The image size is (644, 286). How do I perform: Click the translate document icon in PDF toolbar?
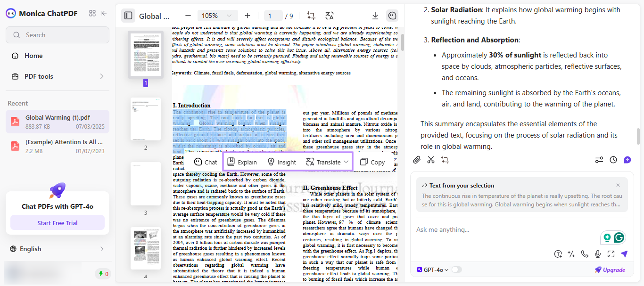pyautogui.click(x=330, y=16)
